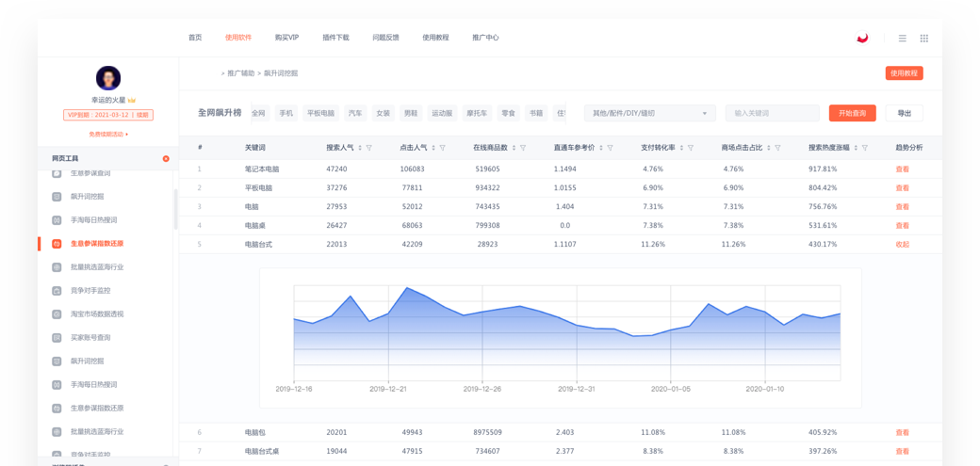The width and height of the screenshot is (980, 466).
Task: Open the 购买VIP menu item
Action: pyautogui.click(x=286, y=38)
